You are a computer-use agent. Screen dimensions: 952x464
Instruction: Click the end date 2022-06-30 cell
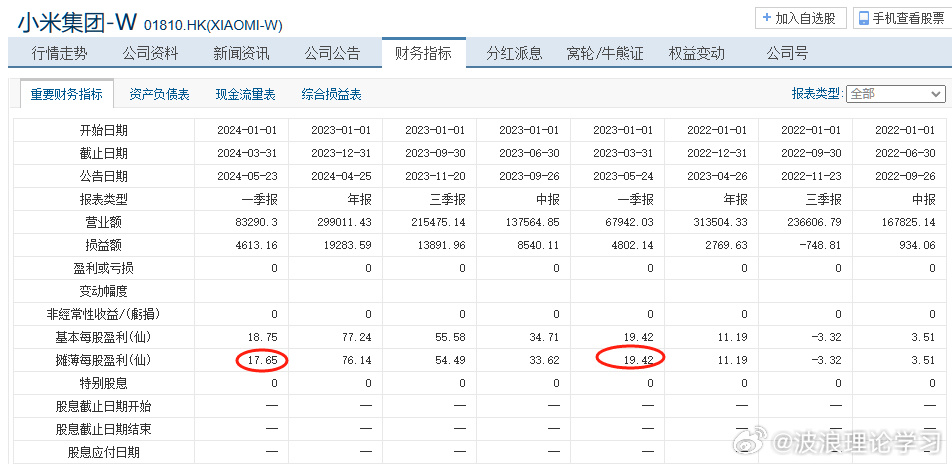905,153
